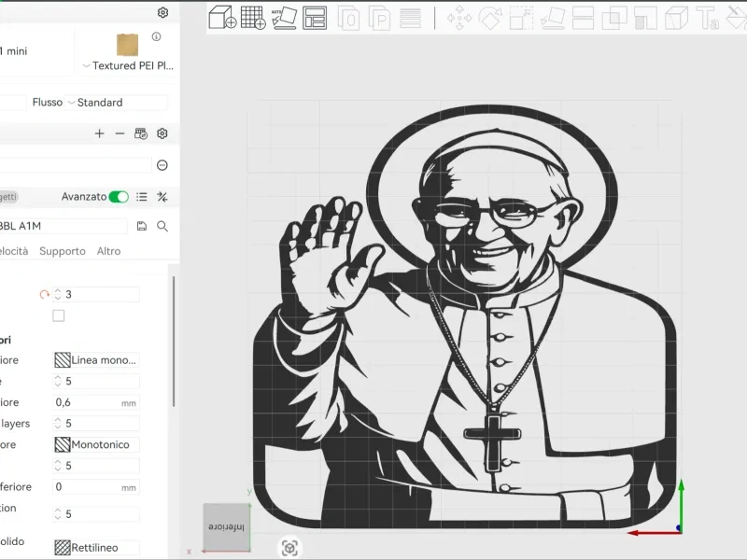Click the settings list icon beside Avanzato
747x560 pixels.
[142, 197]
